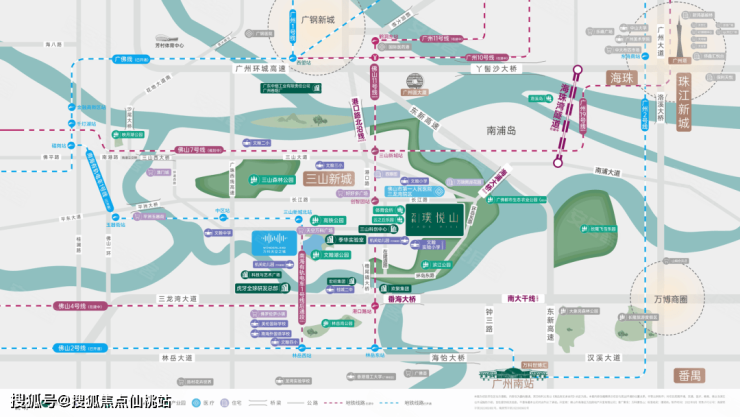Screen dimensions: 740x417
Task: Click the 文翰湖公园 park icon
Action: pyautogui.click(x=316, y=255)
